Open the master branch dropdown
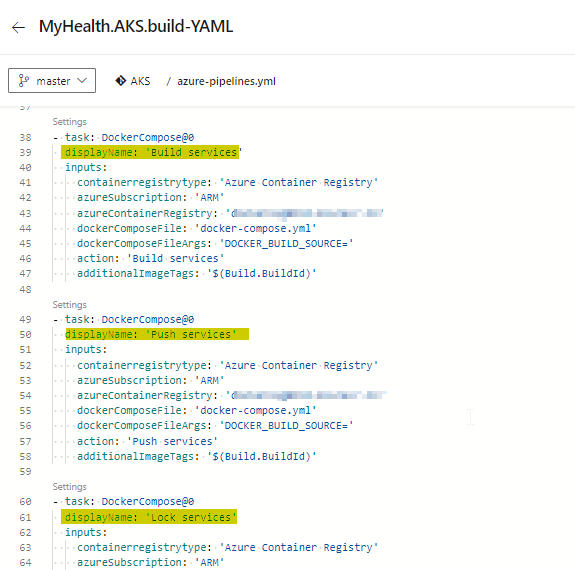The image size is (575, 570). (52, 80)
